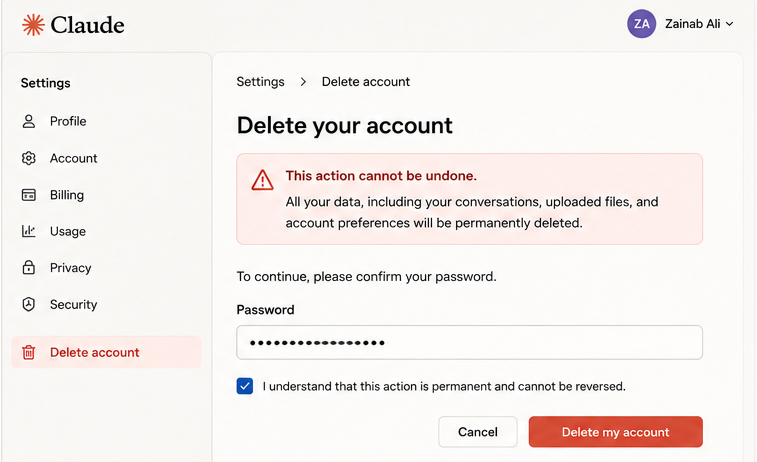This screenshot has width=757, height=462.
Task: Click the ZA avatar circle
Action: click(642, 24)
